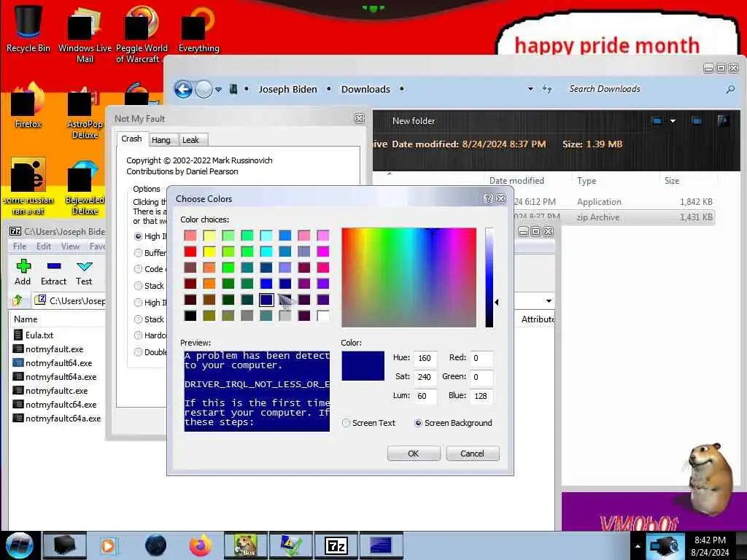Open the blue screen taskbar icon
The width and height of the screenshot is (747, 560).
click(381, 545)
